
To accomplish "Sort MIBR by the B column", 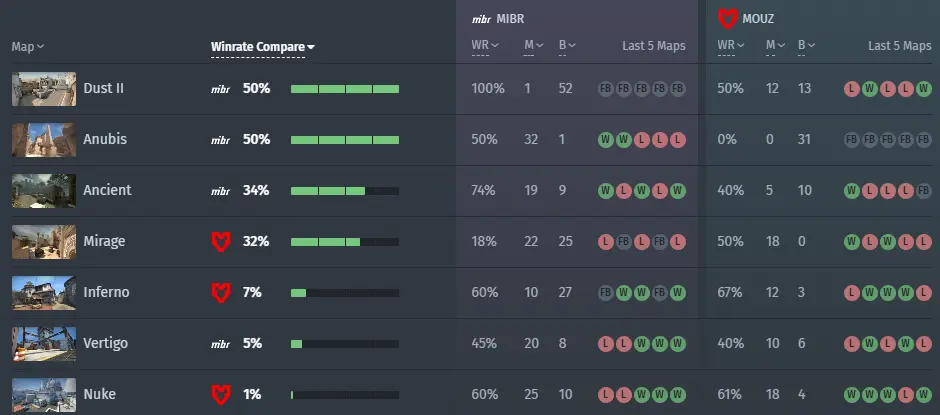I will (565, 46).
